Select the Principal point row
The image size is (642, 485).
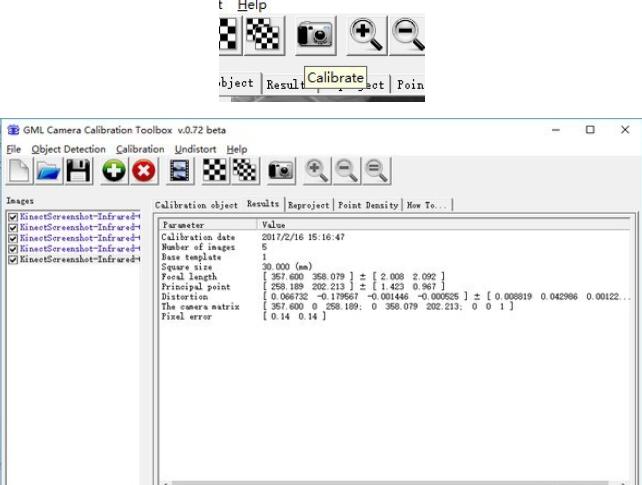pos(395,286)
